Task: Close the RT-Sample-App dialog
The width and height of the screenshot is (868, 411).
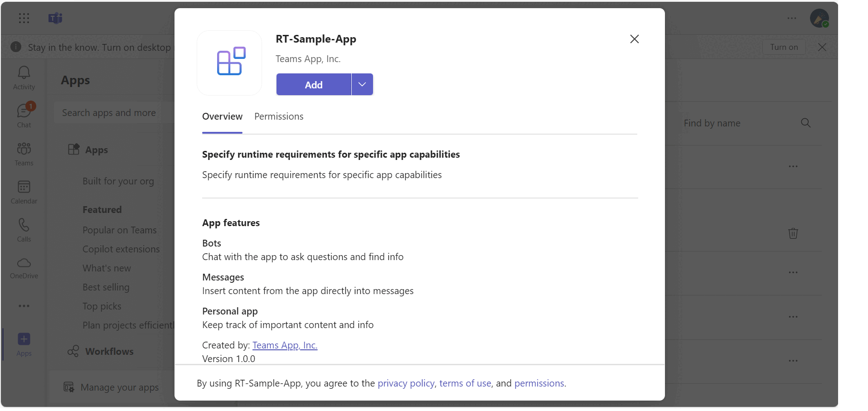Action: 635,39
